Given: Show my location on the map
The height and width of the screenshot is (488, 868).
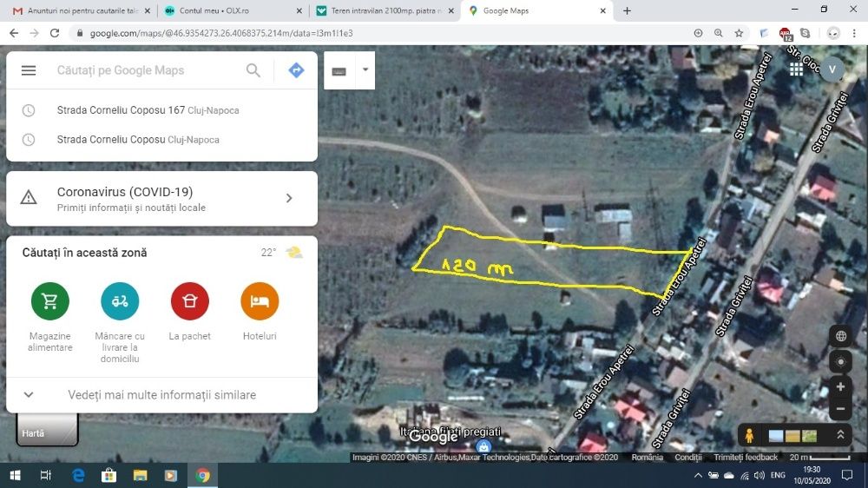Looking at the screenshot, I should click(x=840, y=362).
